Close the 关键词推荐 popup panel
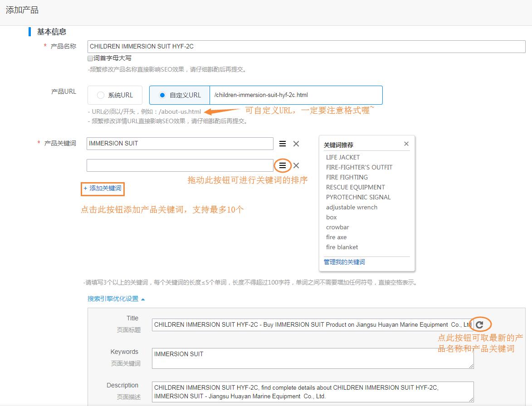Screen dimensions: 532x406 click(406, 144)
